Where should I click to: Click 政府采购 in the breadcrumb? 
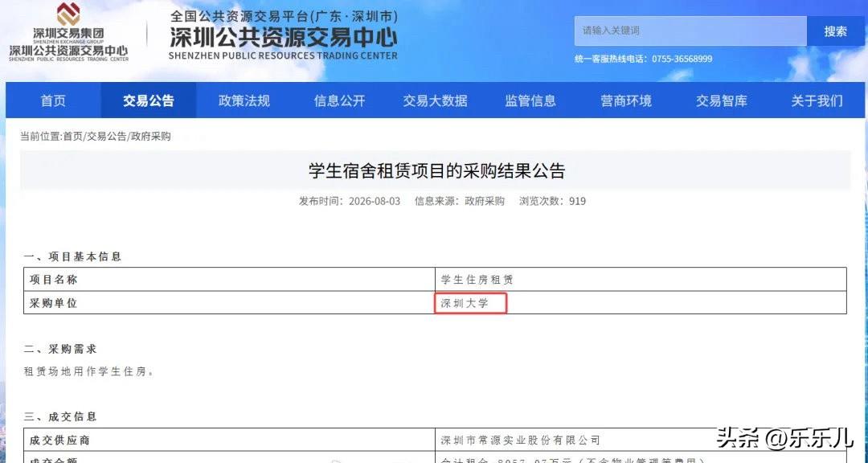pos(150,136)
